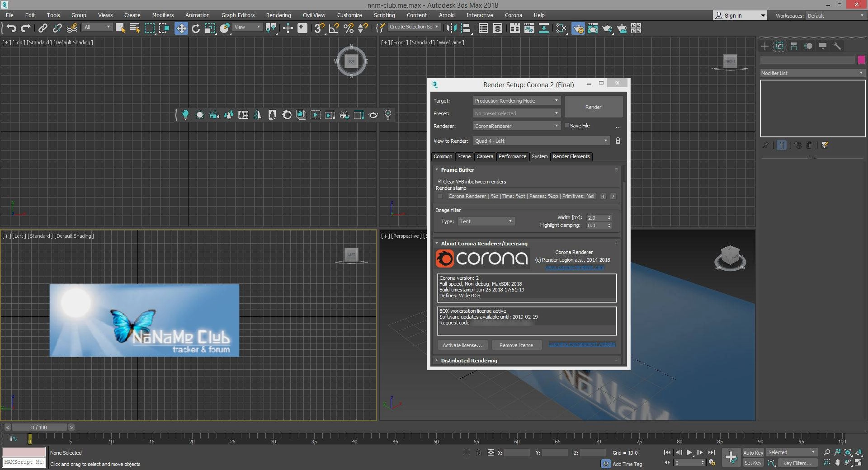Open the Align tool icon
This screenshot has height=470, width=868.
(x=466, y=28)
